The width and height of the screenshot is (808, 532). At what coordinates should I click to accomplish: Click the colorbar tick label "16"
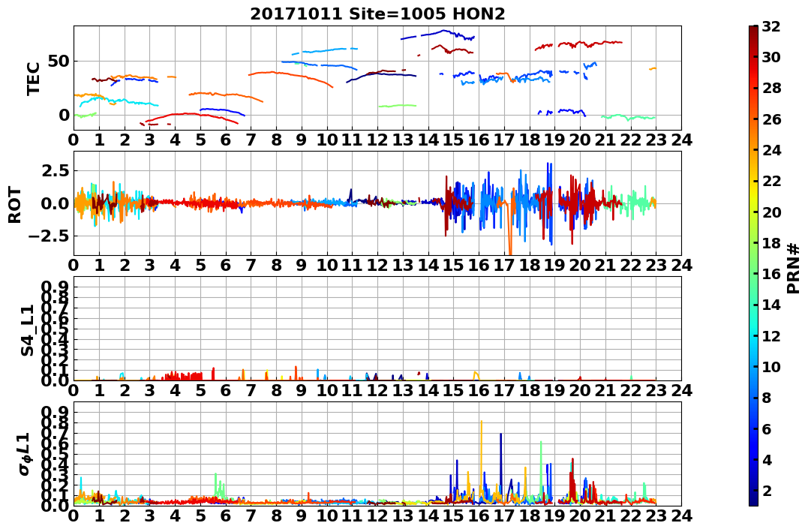click(771, 274)
